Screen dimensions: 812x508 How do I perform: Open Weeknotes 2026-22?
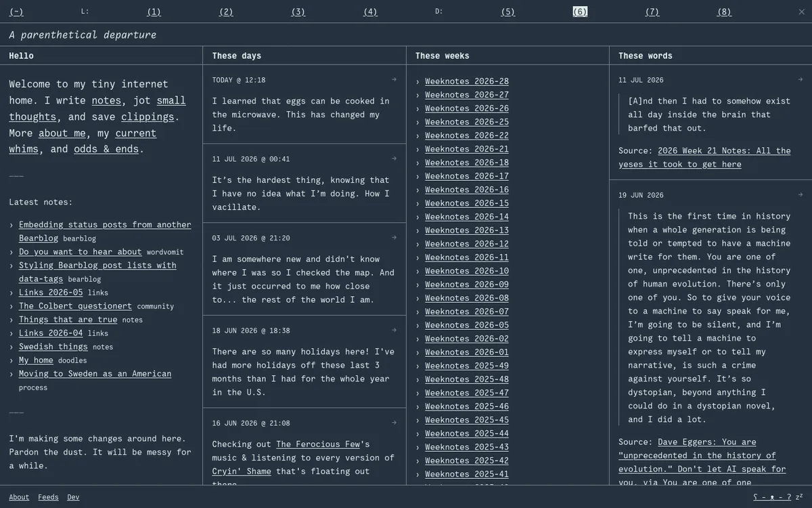[467, 135]
